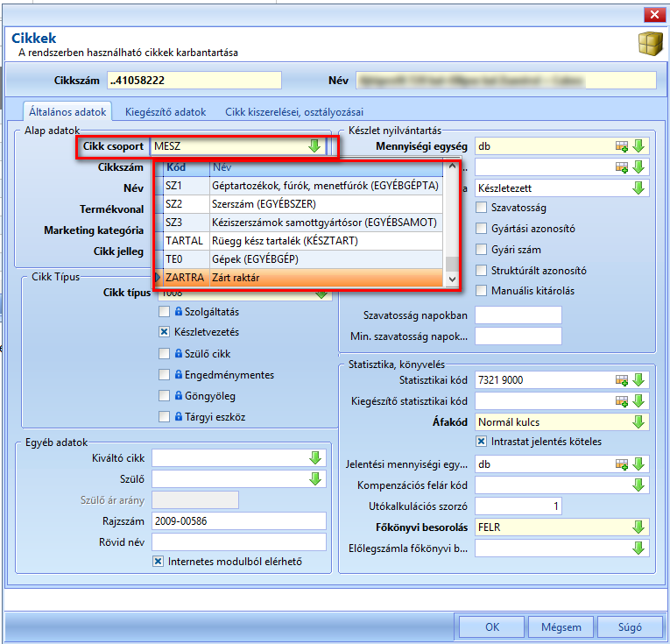Enable the Göngyöleg checkbox
Screen dimensions: 670x644
164,396
